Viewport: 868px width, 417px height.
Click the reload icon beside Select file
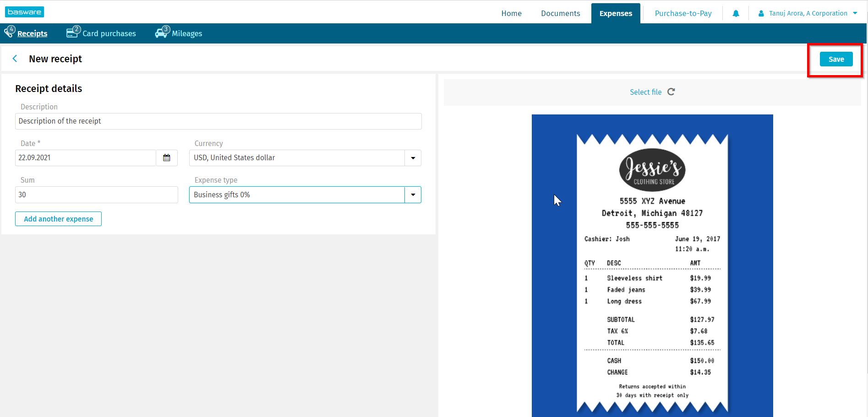(671, 92)
